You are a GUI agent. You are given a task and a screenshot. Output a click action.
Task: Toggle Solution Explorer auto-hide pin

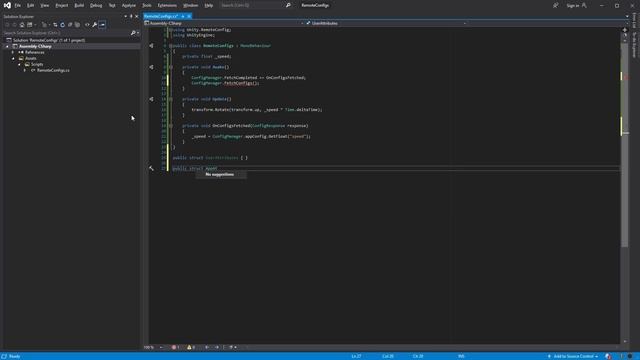pyautogui.click(x=131, y=16)
